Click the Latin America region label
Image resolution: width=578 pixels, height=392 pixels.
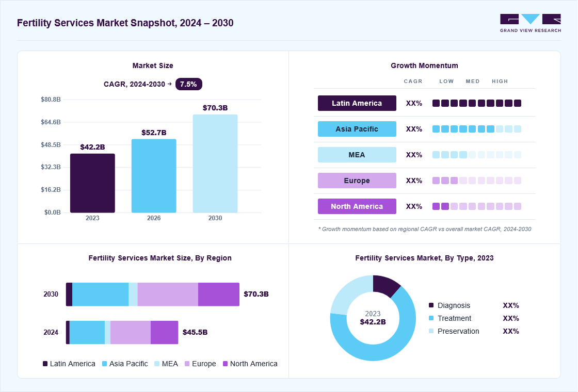pos(357,103)
